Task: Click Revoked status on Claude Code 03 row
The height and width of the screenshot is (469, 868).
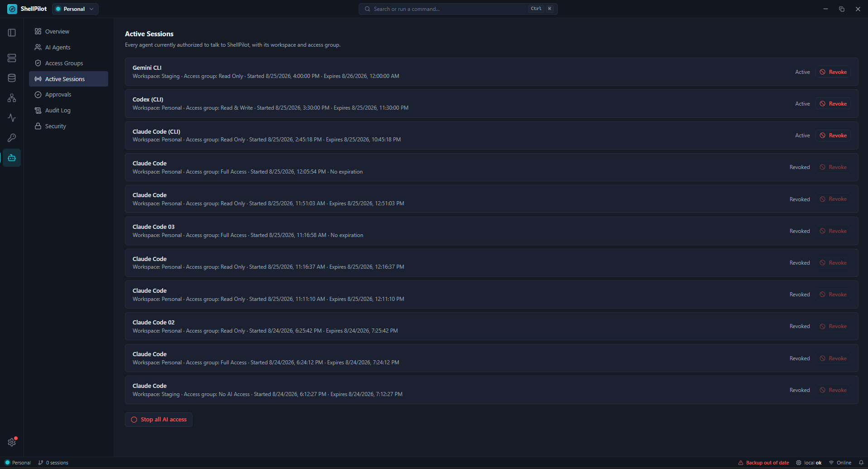Action: point(800,231)
